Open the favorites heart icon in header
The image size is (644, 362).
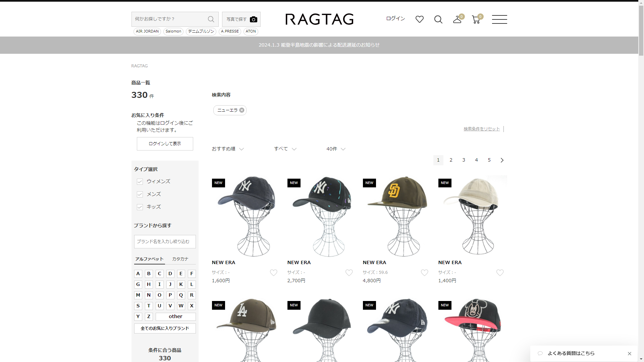(419, 19)
